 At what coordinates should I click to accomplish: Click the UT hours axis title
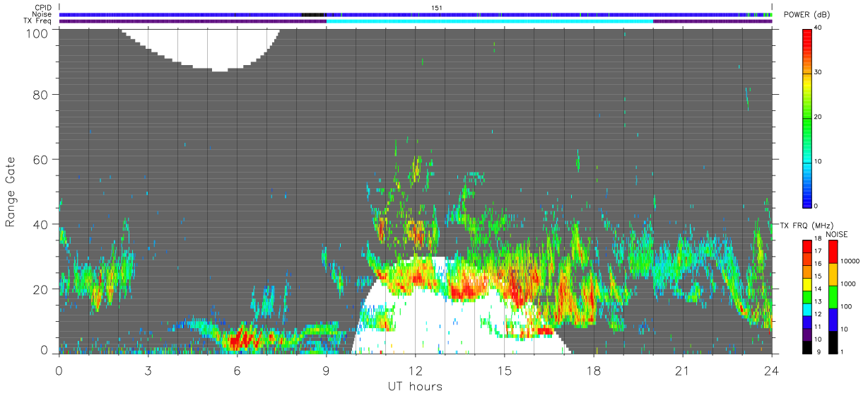point(415,387)
